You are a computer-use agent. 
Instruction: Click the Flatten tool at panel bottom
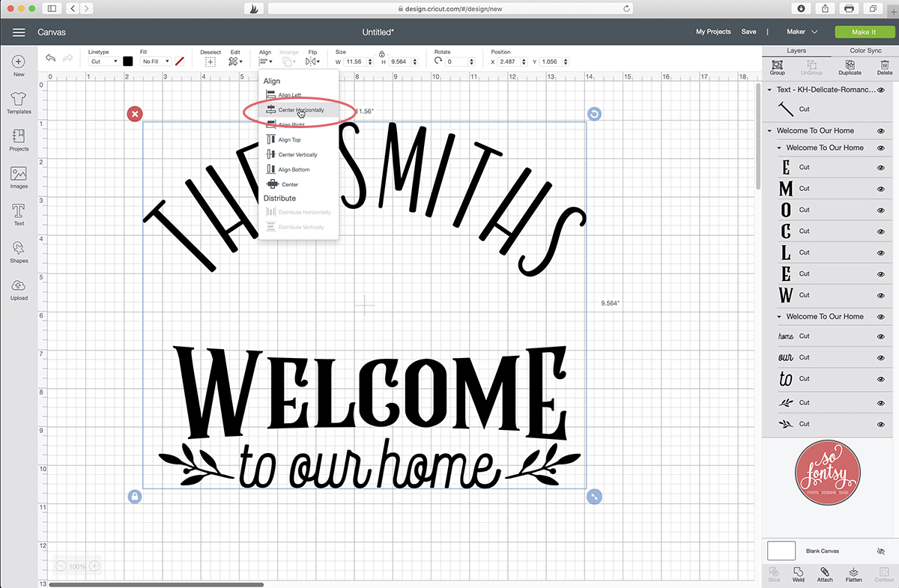(853, 572)
